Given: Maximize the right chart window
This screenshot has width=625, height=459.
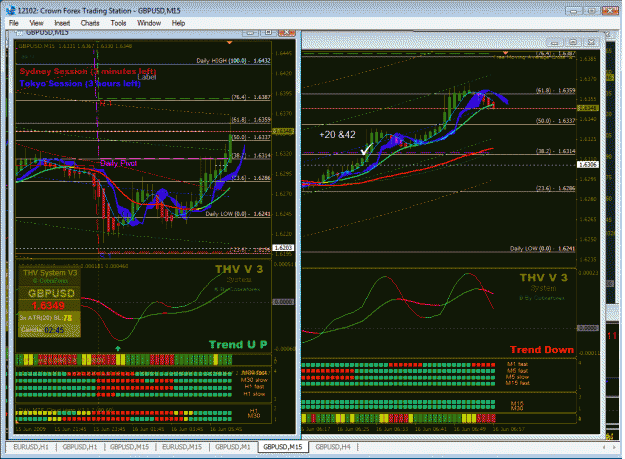Looking at the screenshot, I should pos(573,42).
